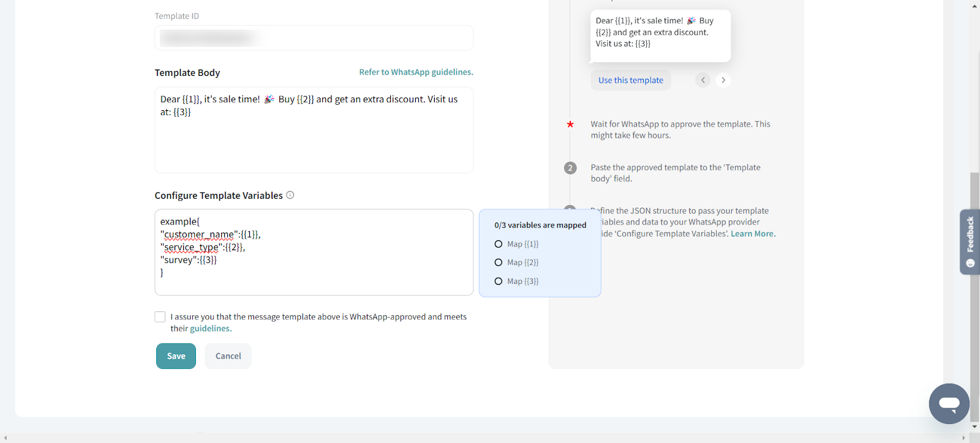
Task: Open the Feedback side tab
Action: click(x=970, y=241)
